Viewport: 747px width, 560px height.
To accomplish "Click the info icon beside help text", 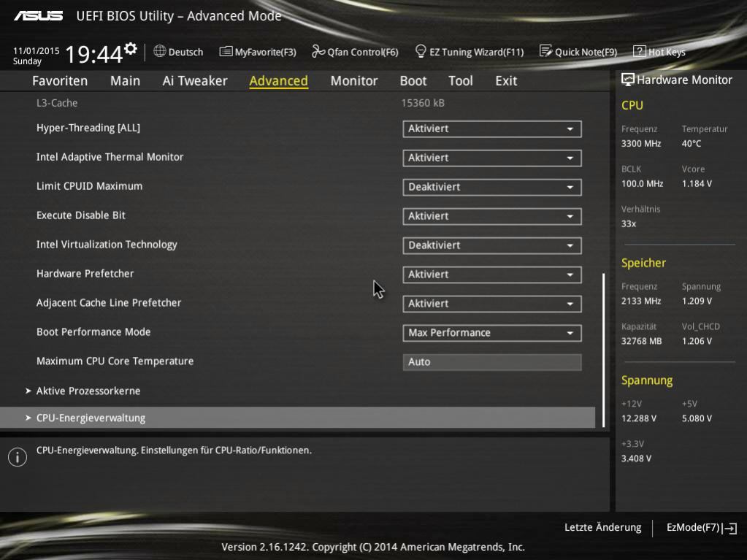I will coord(17,457).
